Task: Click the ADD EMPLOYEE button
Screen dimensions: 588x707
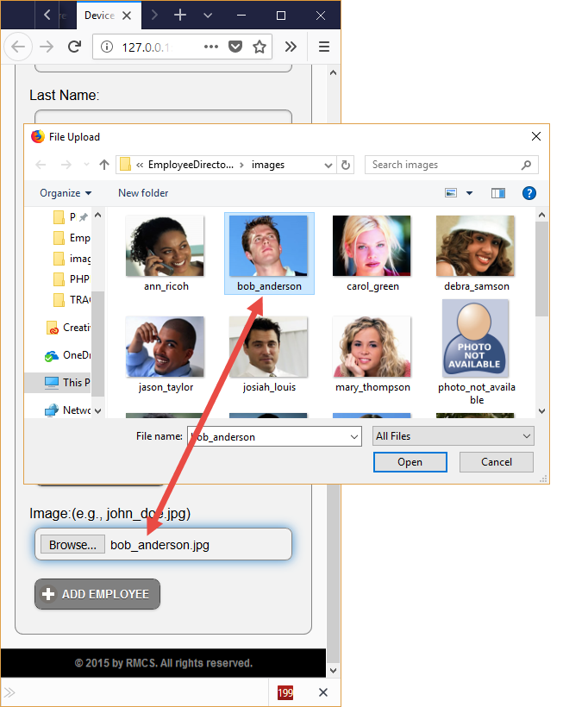Action: click(x=97, y=594)
